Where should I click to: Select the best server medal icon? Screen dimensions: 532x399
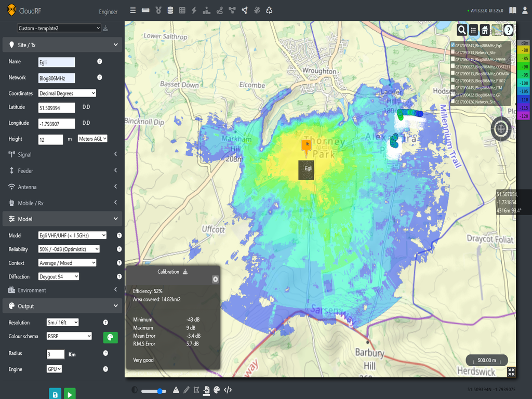(x=158, y=10)
